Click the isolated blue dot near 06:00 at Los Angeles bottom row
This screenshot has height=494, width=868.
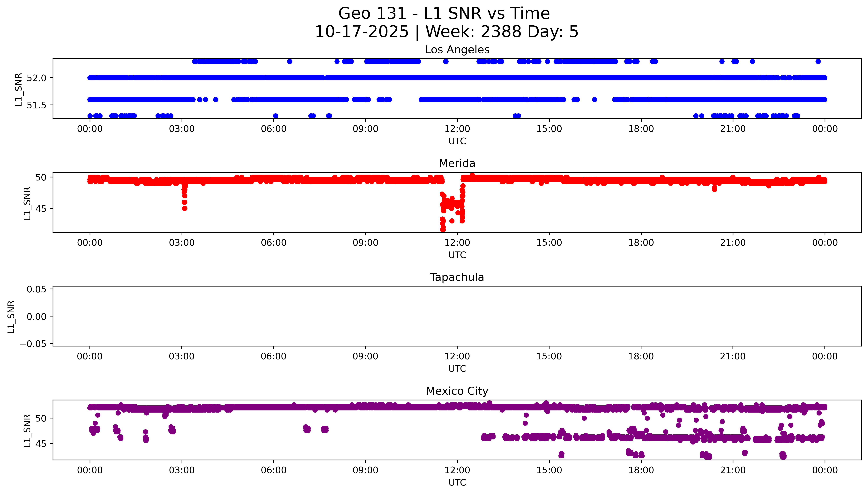pos(275,116)
